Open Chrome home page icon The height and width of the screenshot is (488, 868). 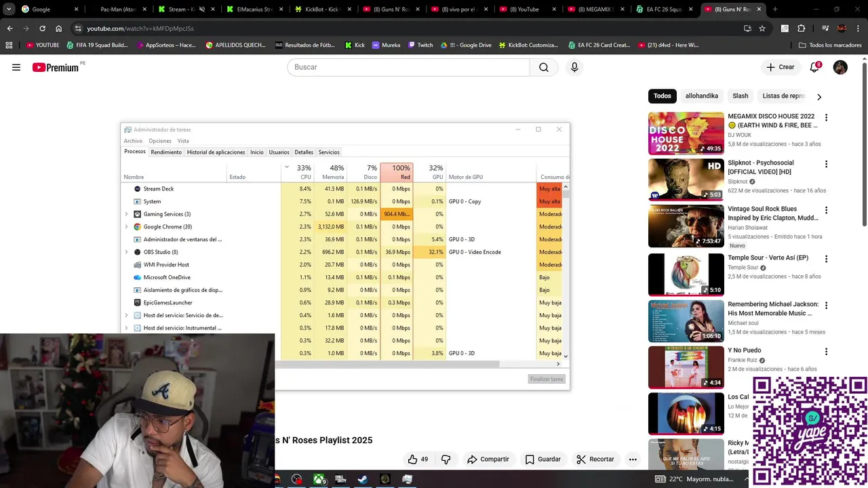58,28
